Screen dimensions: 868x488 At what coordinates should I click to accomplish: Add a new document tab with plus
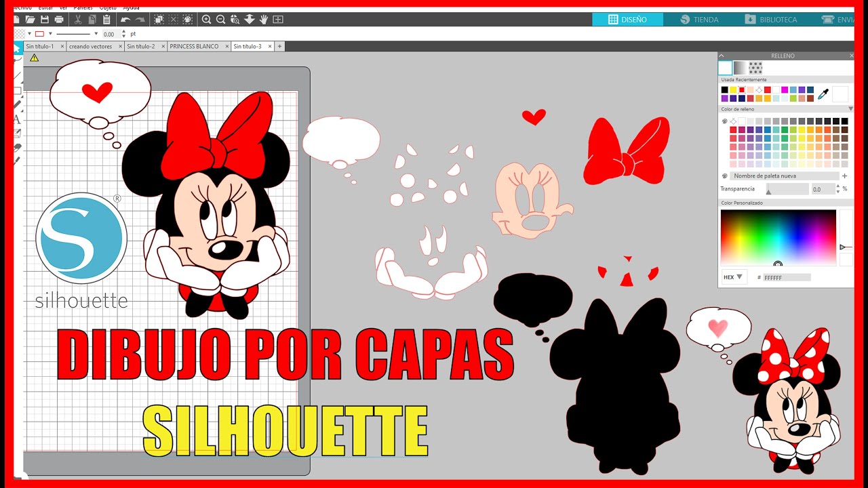click(x=279, y=46)
